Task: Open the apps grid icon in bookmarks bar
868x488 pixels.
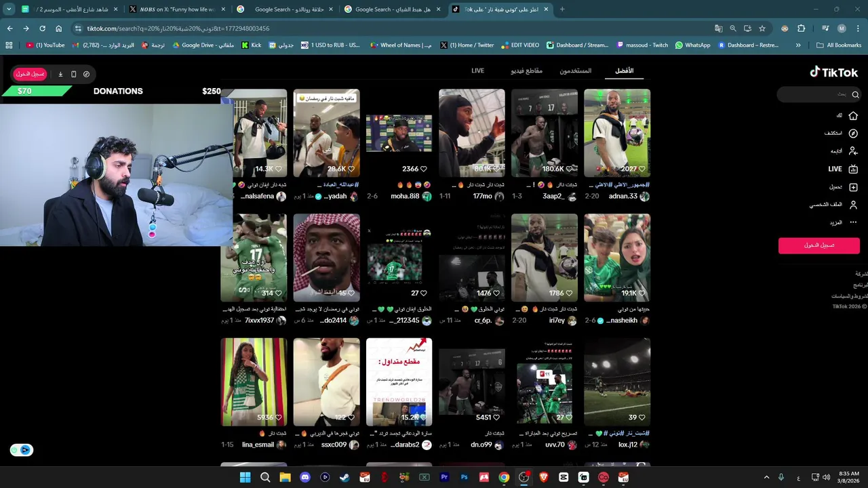Action: (x=9, y=45)
